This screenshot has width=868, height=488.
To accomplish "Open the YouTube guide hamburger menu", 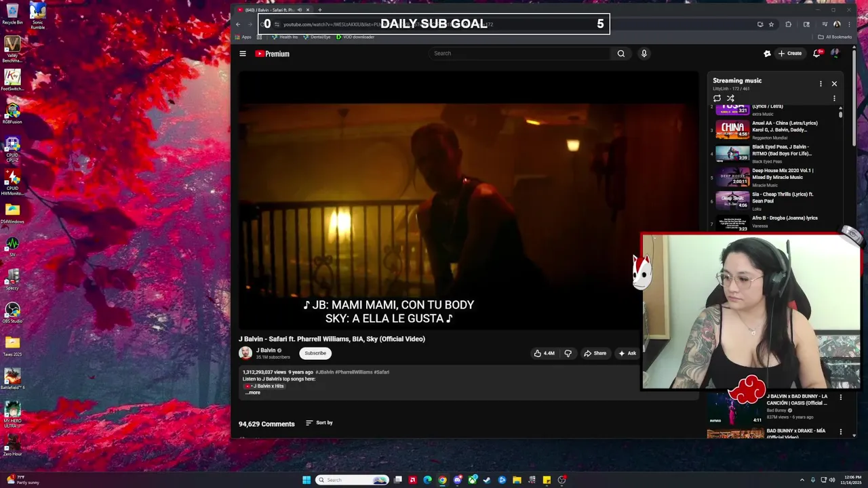I will click(242, 54).
